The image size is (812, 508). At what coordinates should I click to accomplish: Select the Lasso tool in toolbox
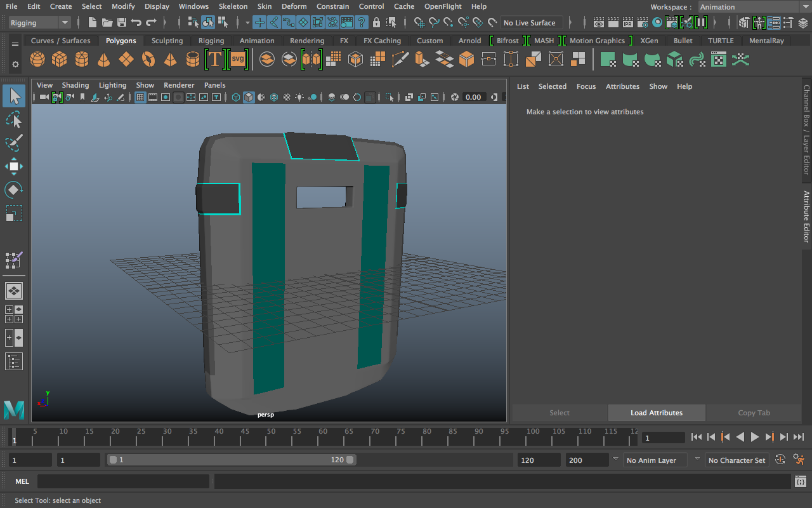click(x=14, y=119)
